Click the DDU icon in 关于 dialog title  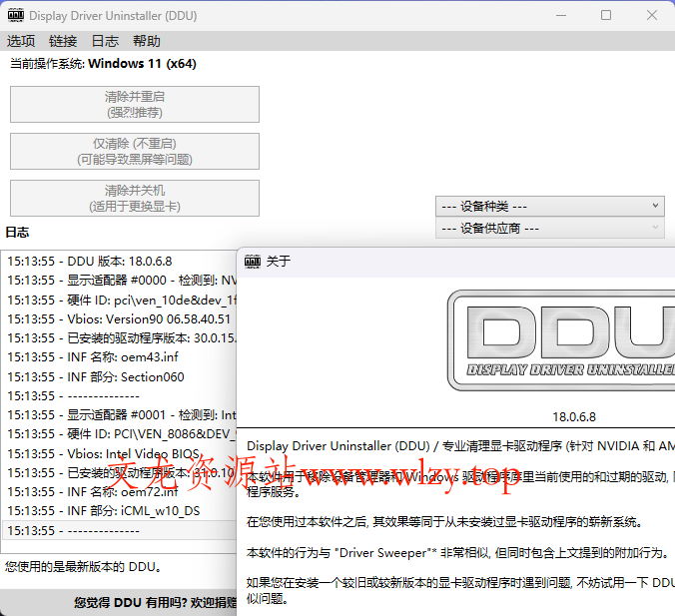253,261
